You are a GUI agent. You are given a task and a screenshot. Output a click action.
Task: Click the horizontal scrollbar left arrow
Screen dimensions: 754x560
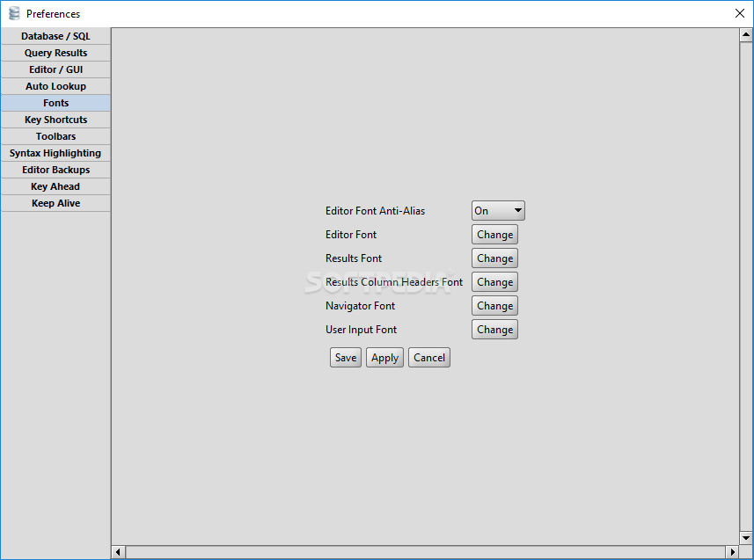coord(118,552)
